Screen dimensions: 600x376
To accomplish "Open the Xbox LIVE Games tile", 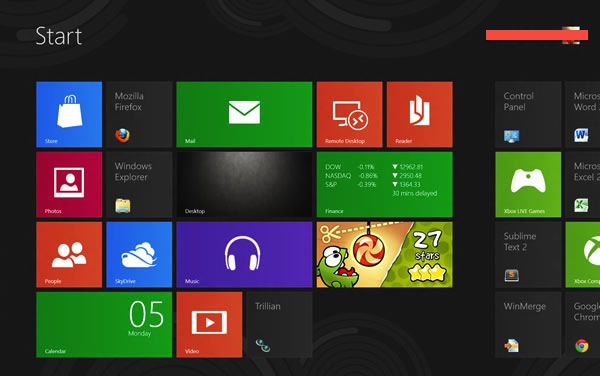I will click(528, 185).
